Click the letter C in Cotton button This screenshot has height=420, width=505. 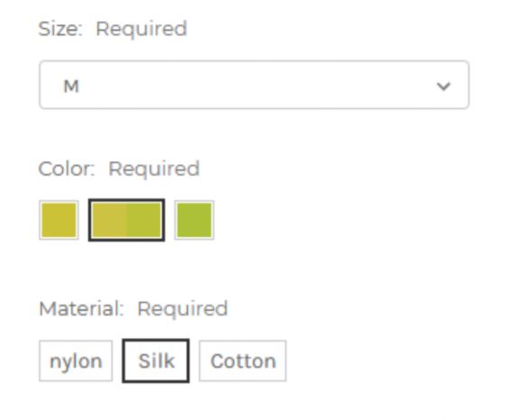pyautogui.click(x=217, y=361)
